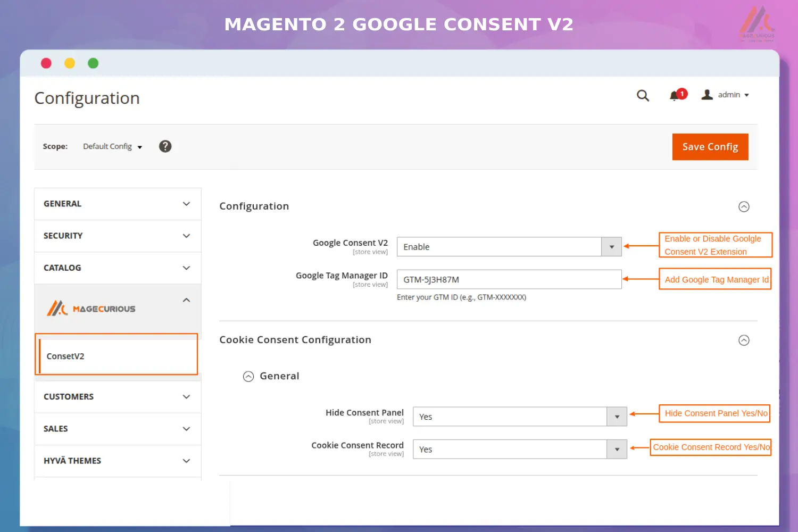Open the admin search magnifier

click(643, 96)
